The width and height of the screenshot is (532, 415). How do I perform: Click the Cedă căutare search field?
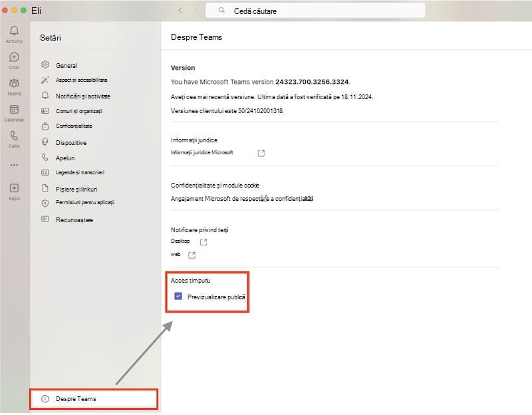(x=315, y=11)
